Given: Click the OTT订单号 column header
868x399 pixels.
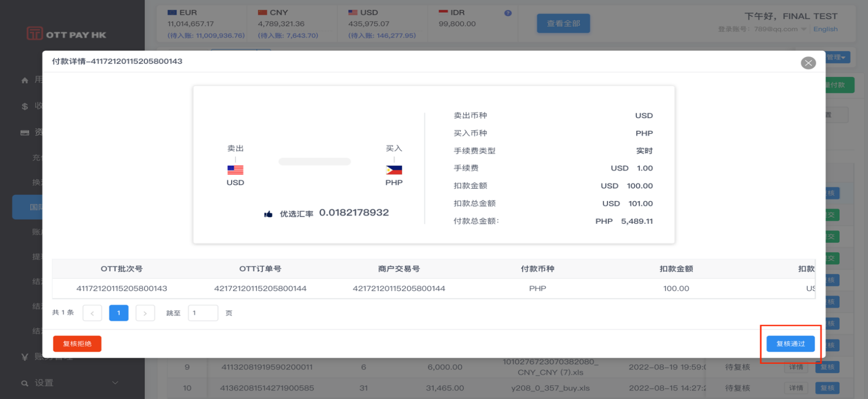Looking at the screenshot, I should [260, 269].
